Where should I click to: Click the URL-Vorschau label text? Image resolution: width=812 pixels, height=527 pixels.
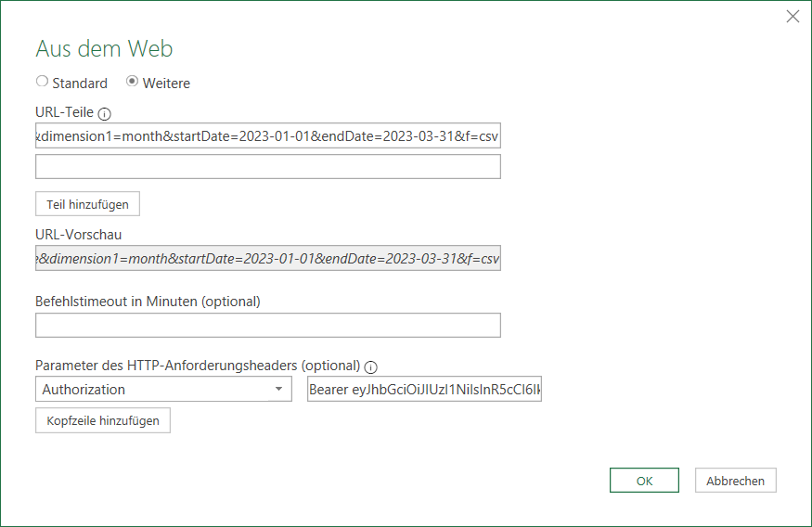pos(78,235)
